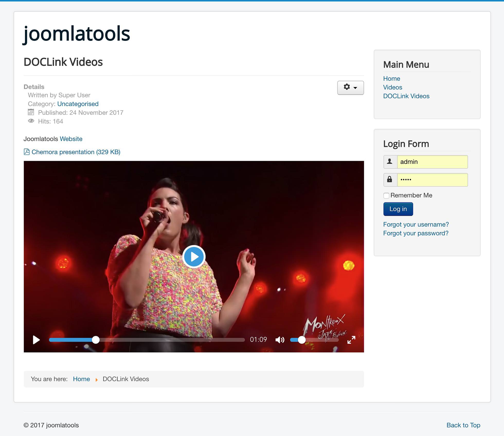
Task: Open the Uncategorised category link
Action: point(78,104)
